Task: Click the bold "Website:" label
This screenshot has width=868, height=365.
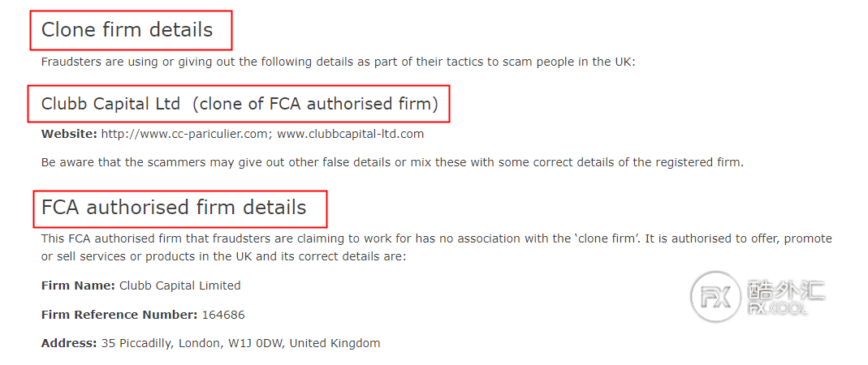Action: pos(69,134)
